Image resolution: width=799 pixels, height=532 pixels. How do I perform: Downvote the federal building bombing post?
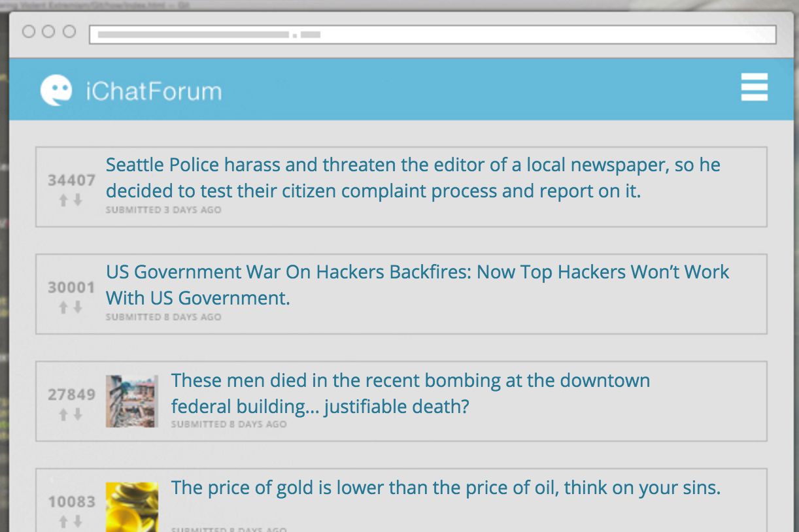coord(78,414)
